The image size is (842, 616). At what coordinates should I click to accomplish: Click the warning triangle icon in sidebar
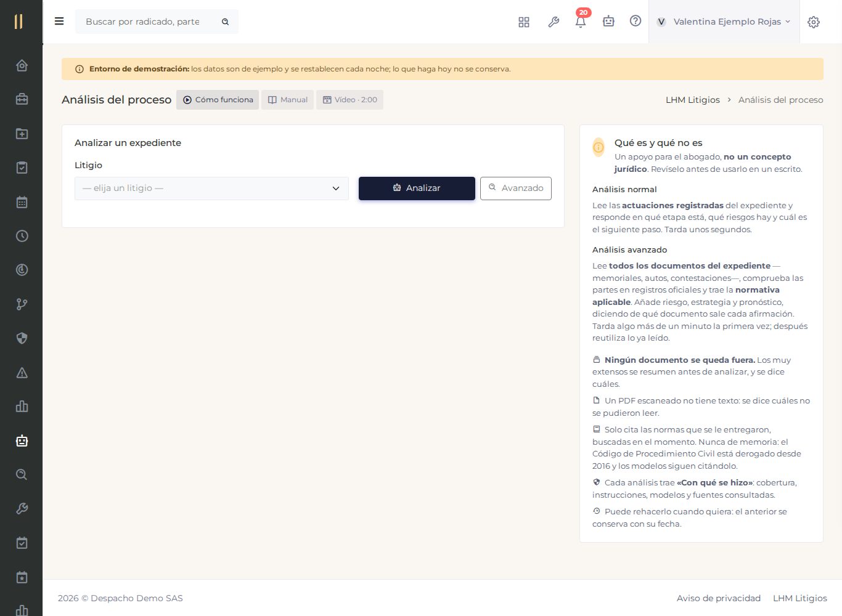click(22, 373)
